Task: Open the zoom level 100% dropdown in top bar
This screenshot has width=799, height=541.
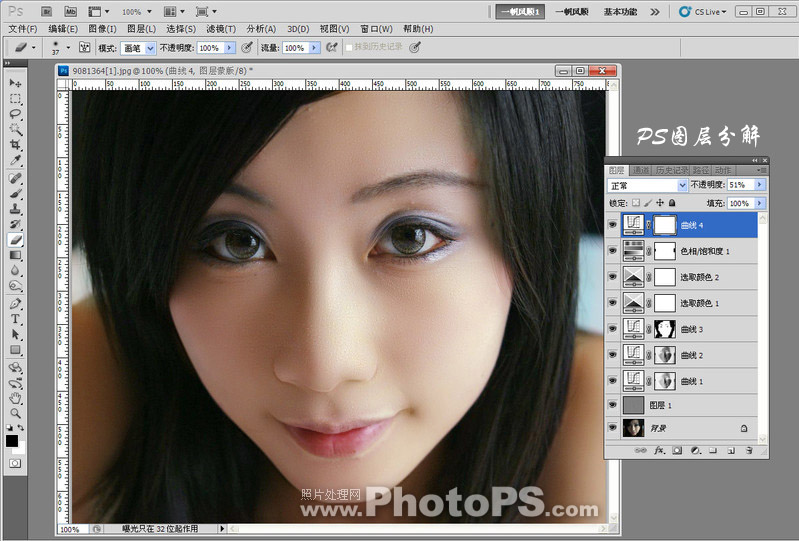Action: (x=149, y=11)
